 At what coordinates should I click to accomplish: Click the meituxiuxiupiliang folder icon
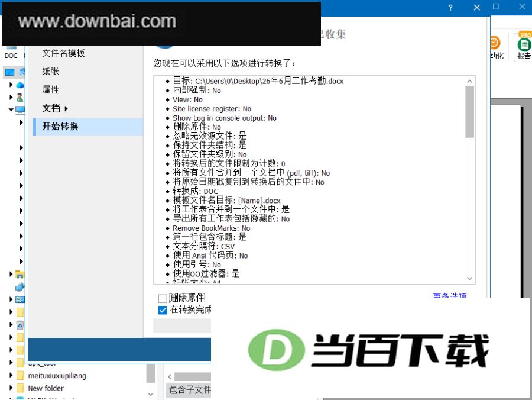point(20,376)
